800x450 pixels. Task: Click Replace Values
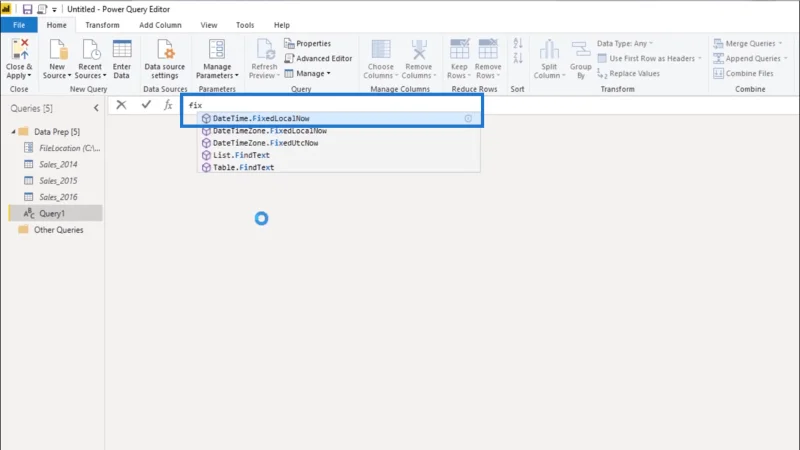click(x=629, y=73)
